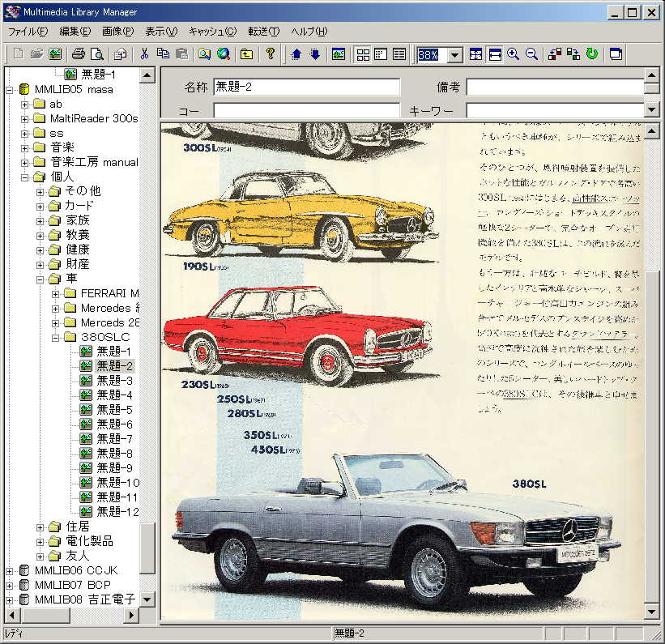Viewport: 665px width, 644px height.
Task: Toggle detail pane view mode
Action: click(x=381, y=54)
